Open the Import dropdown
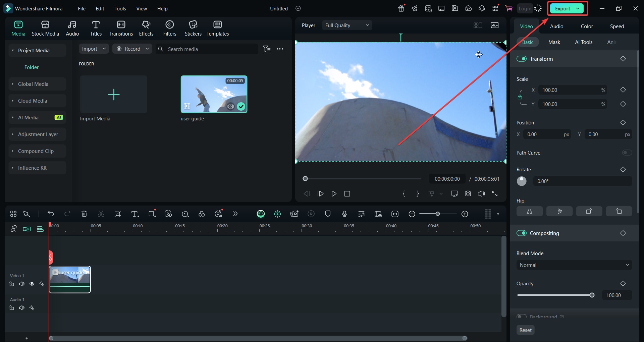 pyautogui.click(x=94, y=49)
